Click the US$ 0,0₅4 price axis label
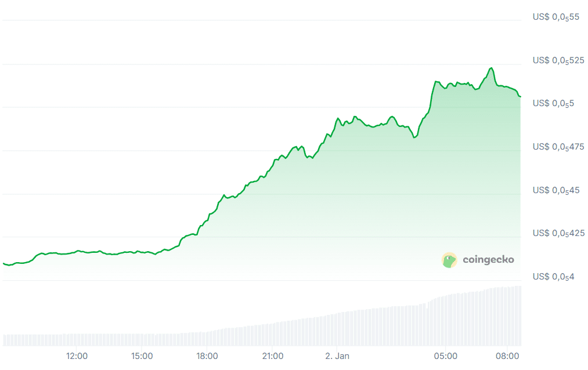The height and width of the screenshot is (370, 588). click(553, 277)
